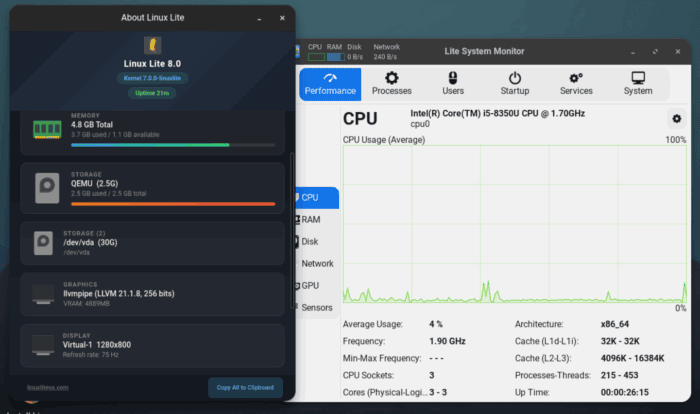Click the "QEMU (2.5G)" storage text
This screenshot has height=414, width=700.
[94, 184]
